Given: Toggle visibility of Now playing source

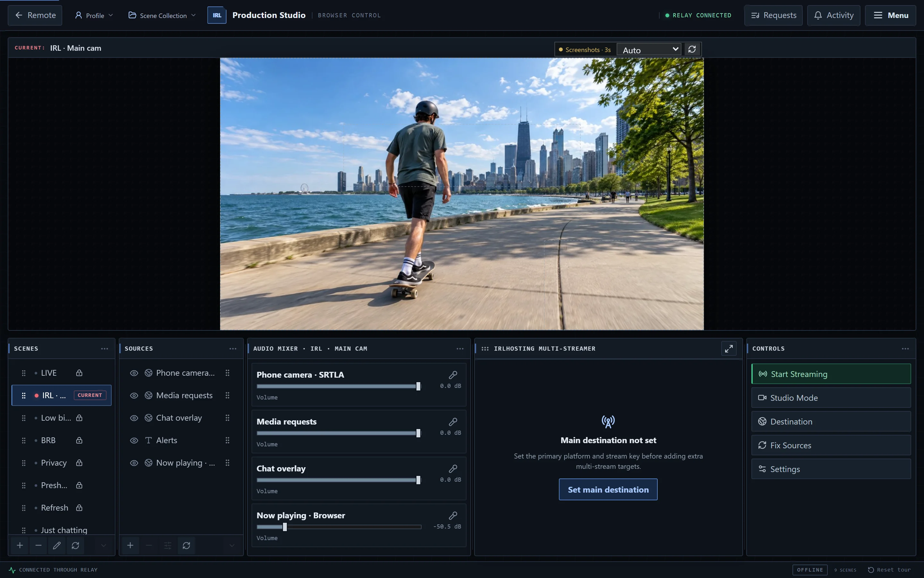Looking at the screenshot, I should (x=134, y=462).
